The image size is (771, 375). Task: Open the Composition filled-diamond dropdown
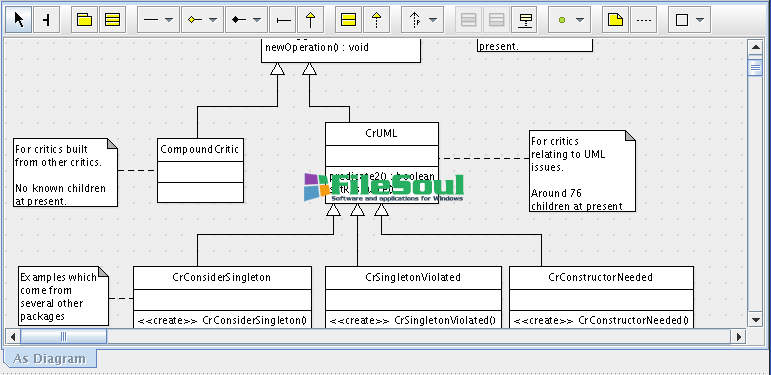pos(257,20)
